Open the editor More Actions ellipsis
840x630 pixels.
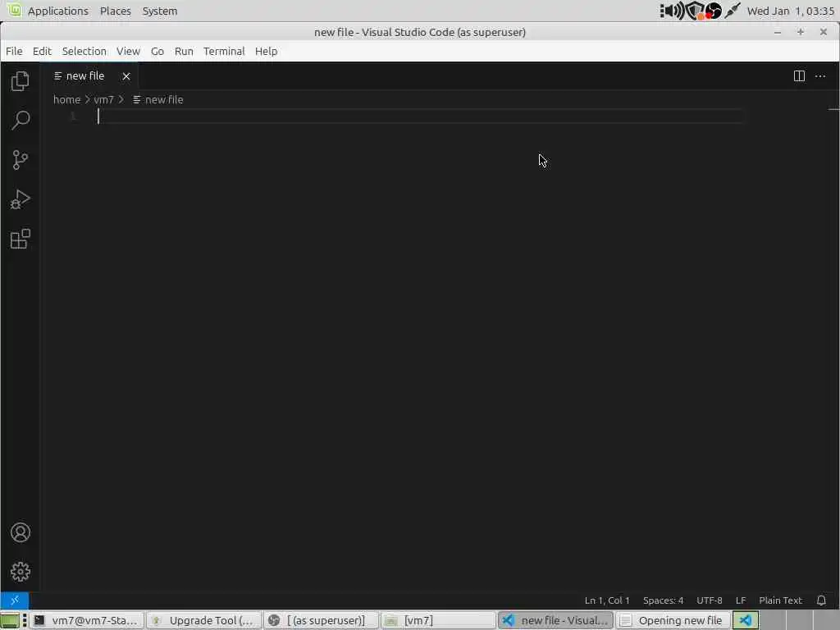coord(820,76)
